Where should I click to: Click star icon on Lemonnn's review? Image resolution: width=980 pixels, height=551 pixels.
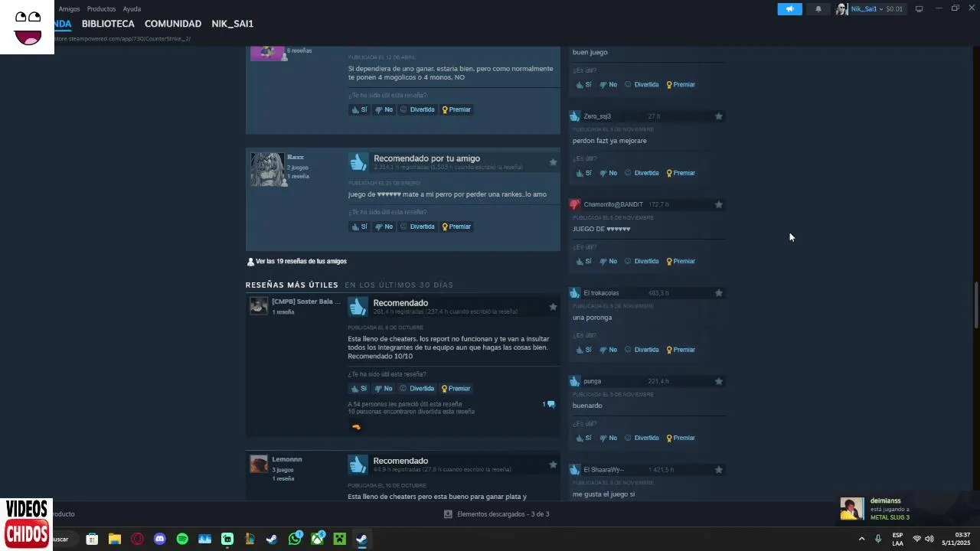(553, 465)
